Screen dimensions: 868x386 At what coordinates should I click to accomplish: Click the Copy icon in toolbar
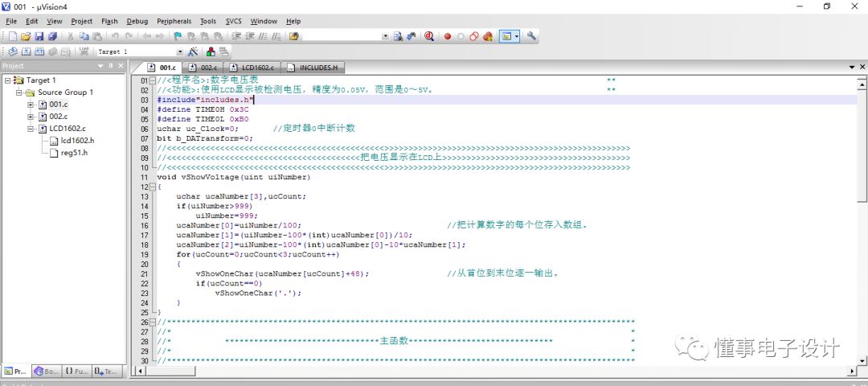(x=84, y=36)
